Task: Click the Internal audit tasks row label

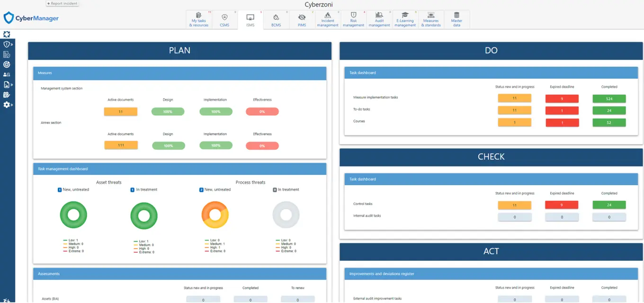Action: [x=367, y=216]
